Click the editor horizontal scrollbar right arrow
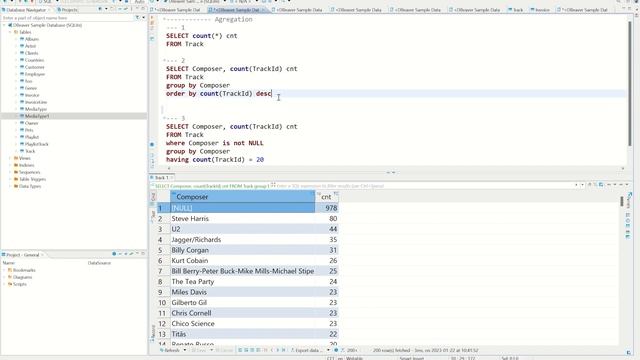The image size is (640, 360). pyautogui.click(x=623, y=168)
